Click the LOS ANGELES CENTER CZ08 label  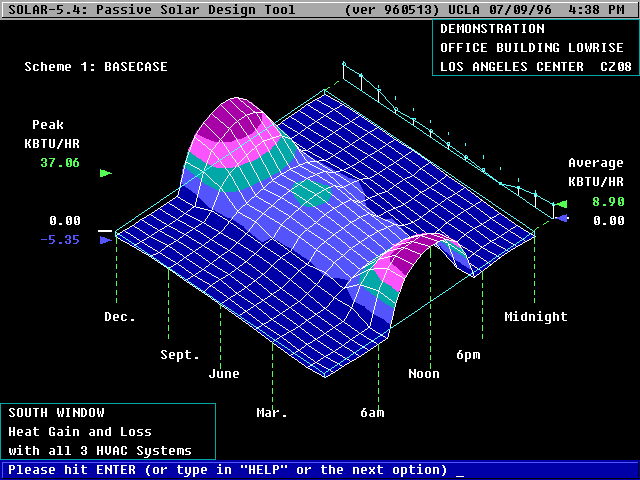(536, 67)
